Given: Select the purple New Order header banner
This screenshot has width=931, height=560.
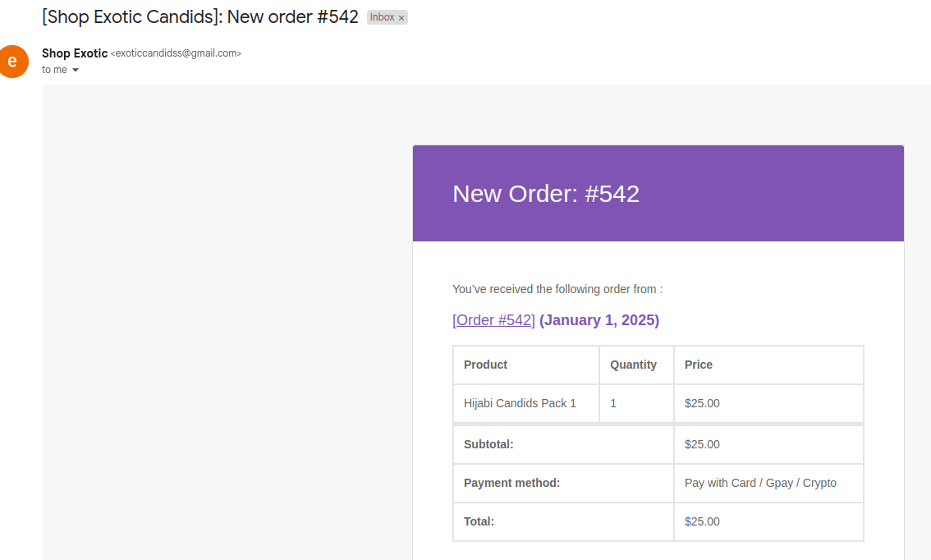Looking at the screenshot, I should click(657, 193).
